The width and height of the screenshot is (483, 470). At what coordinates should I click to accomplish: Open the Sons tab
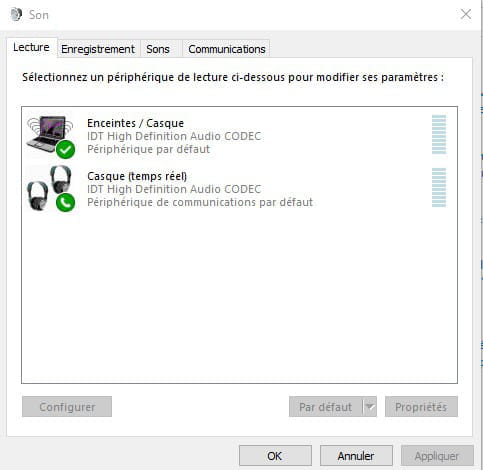click(158, 49)
